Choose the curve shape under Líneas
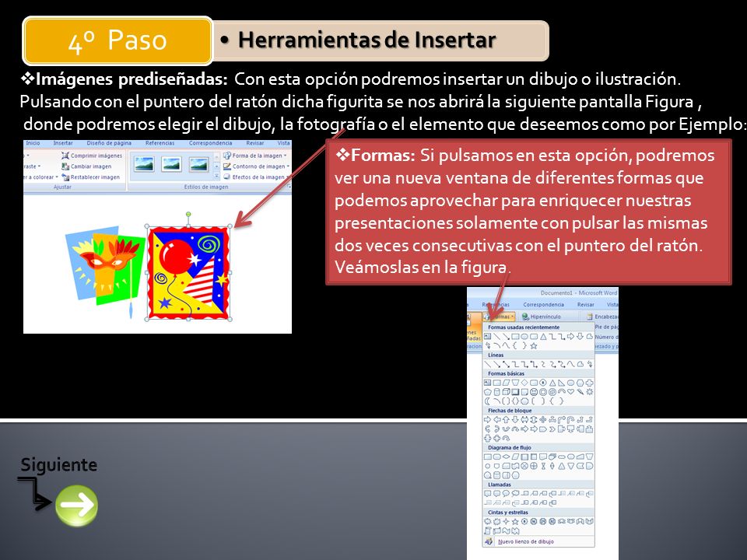Image resolution: width=747 pixels, height=560 pixels. click(x=570, y=364)
